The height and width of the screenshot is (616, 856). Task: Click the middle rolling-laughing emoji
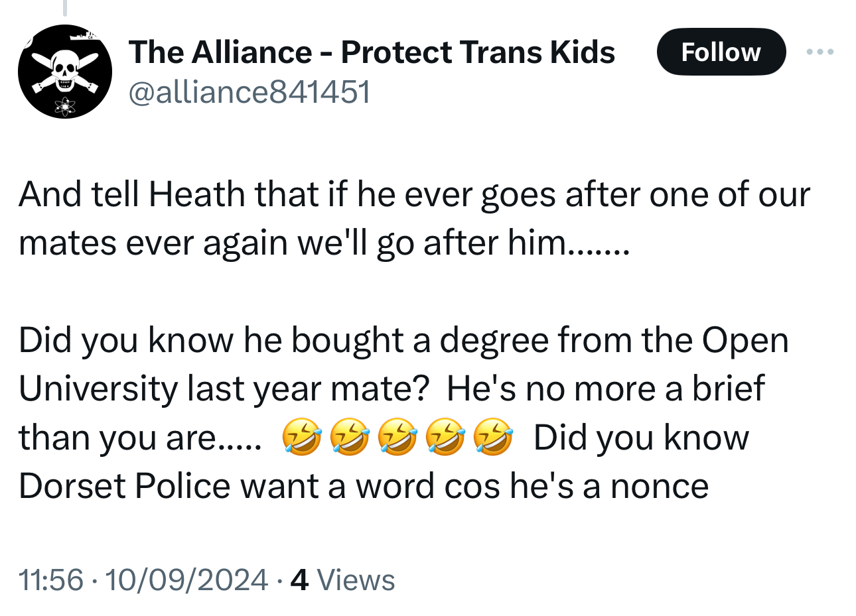397,438
